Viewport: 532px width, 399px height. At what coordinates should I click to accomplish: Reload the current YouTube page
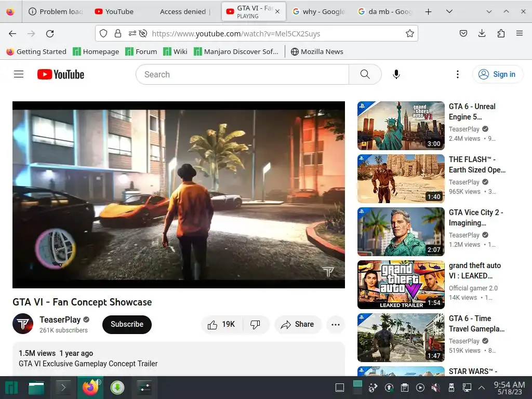50,34
